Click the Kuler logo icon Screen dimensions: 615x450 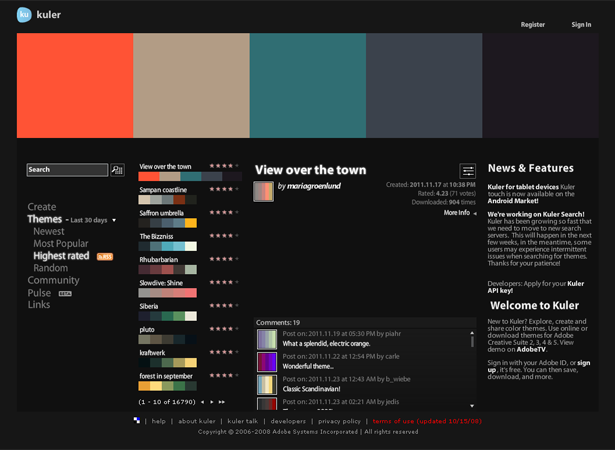tap(24, 14)
